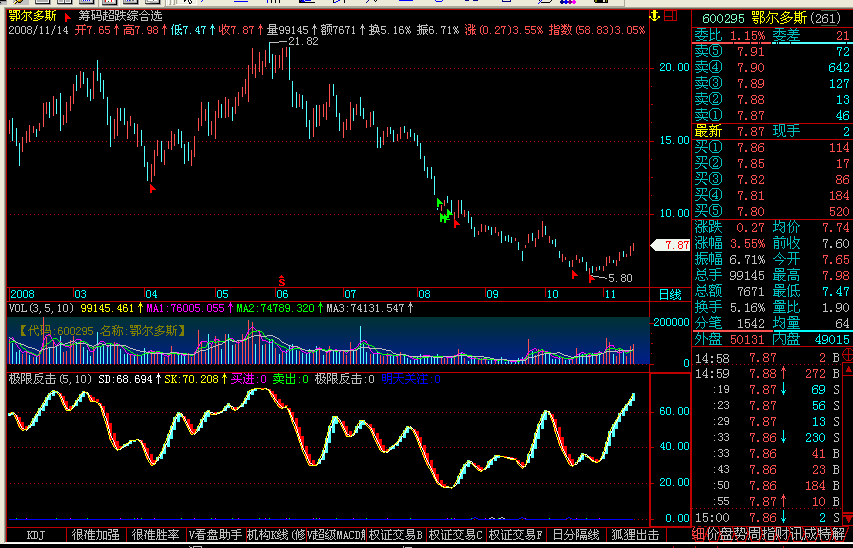Click the 2008 year label on time axis
Screen dimensions: 853x548
point(22,294)
